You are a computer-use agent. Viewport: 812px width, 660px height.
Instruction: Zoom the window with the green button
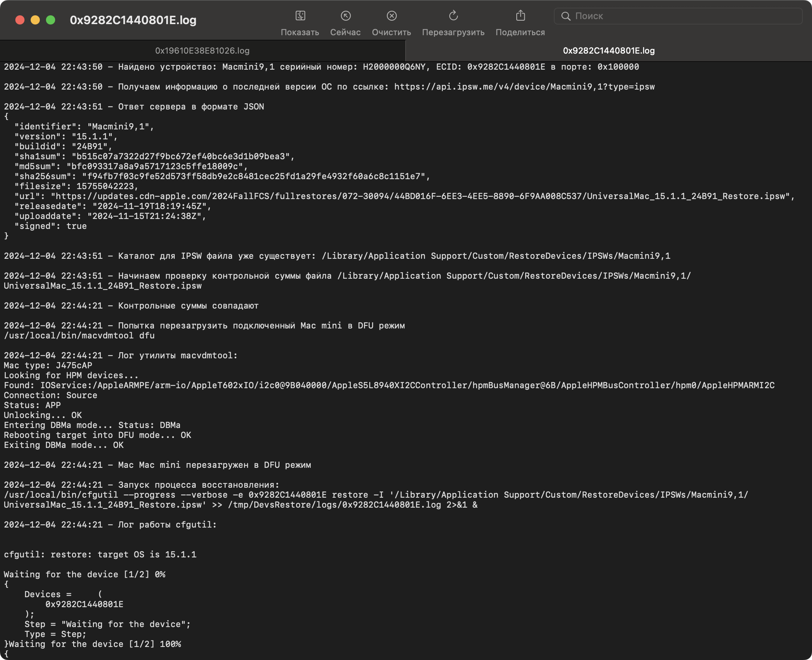[x=51, y=20]
